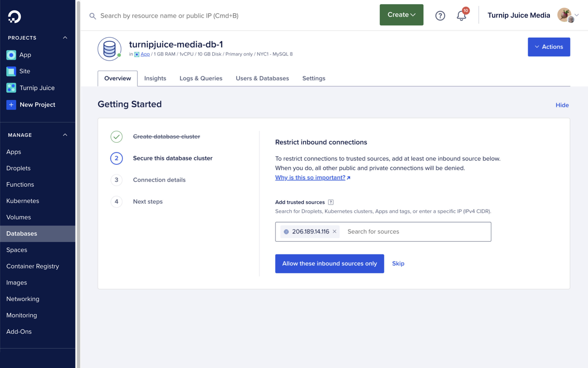Click the Site project icon

click(x=11, y=71)
